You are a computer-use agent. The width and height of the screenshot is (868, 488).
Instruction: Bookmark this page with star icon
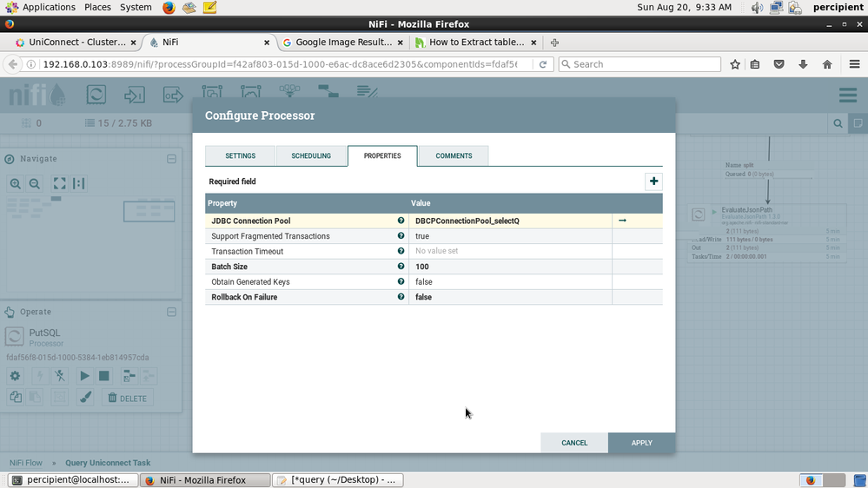tap(735, 64)
